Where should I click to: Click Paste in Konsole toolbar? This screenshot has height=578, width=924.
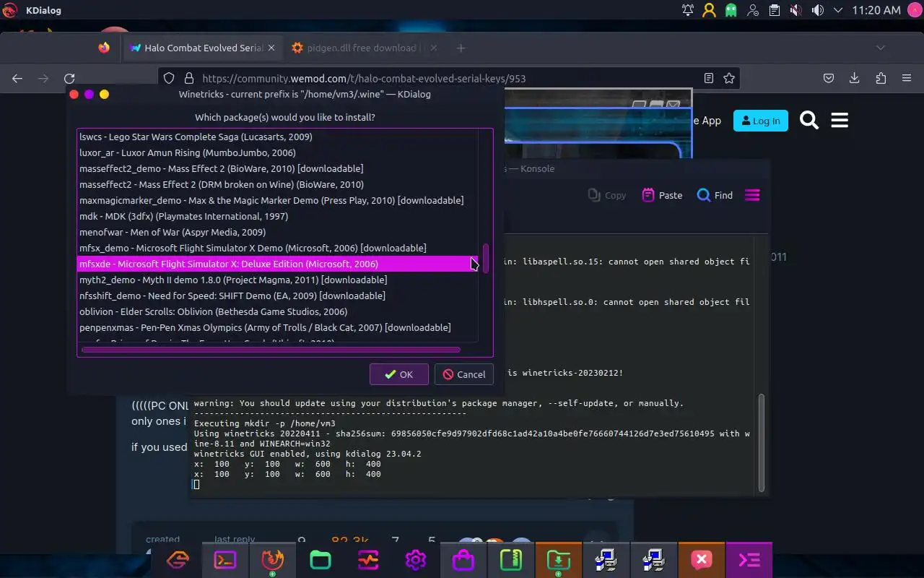662,195
